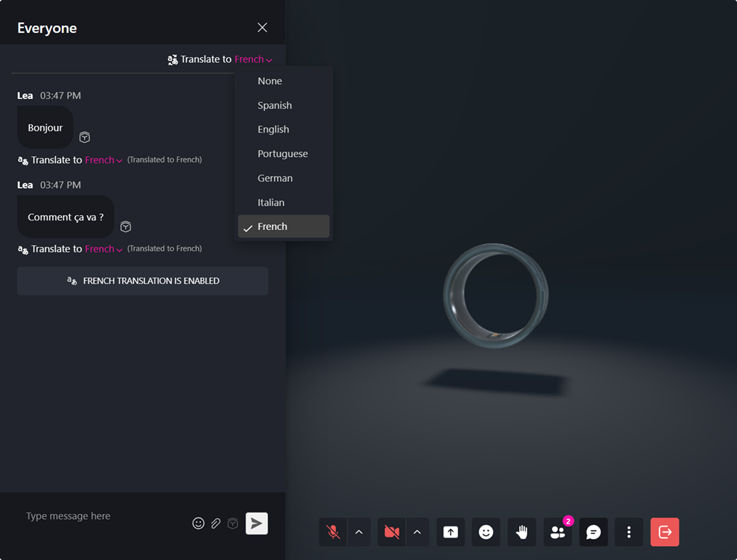
Task: Open more options three-dot menu
Action: [629, 532]
